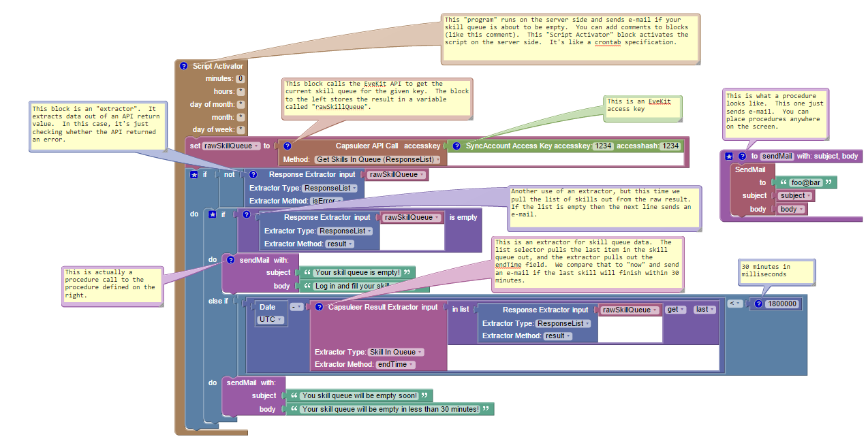Open rawSkillQueue dropdown beside the 'not' extractor
Image resolution: width=868 pixels, height=441 pixels.
397,174
